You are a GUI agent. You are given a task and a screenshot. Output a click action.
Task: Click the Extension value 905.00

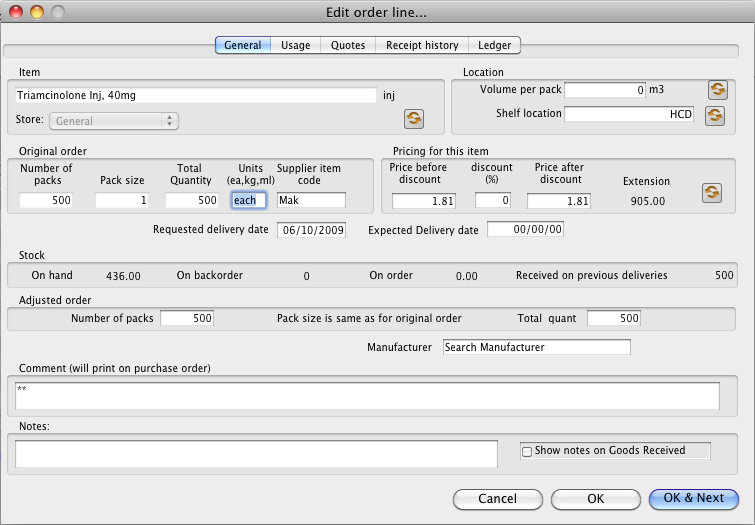(648, 201)
